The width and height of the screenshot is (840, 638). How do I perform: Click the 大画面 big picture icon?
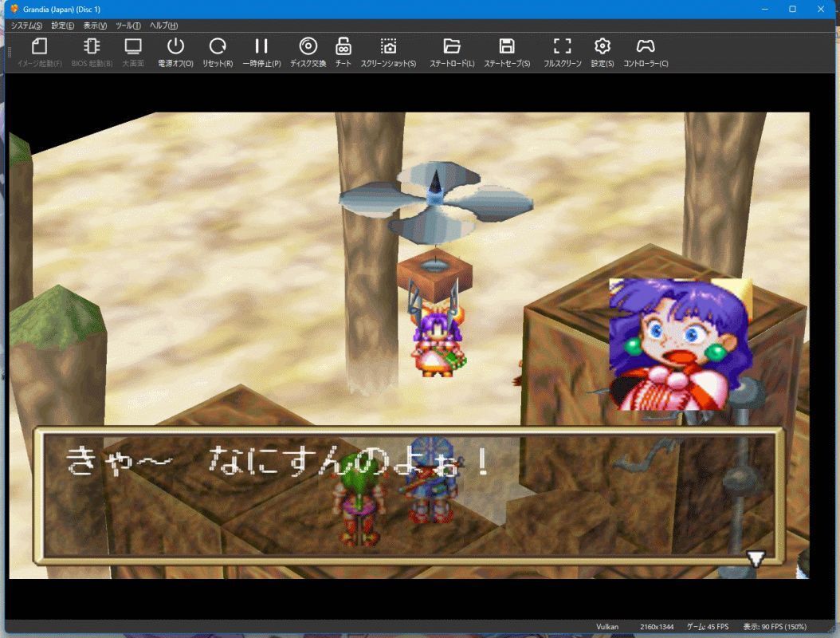tap(133, 53)
